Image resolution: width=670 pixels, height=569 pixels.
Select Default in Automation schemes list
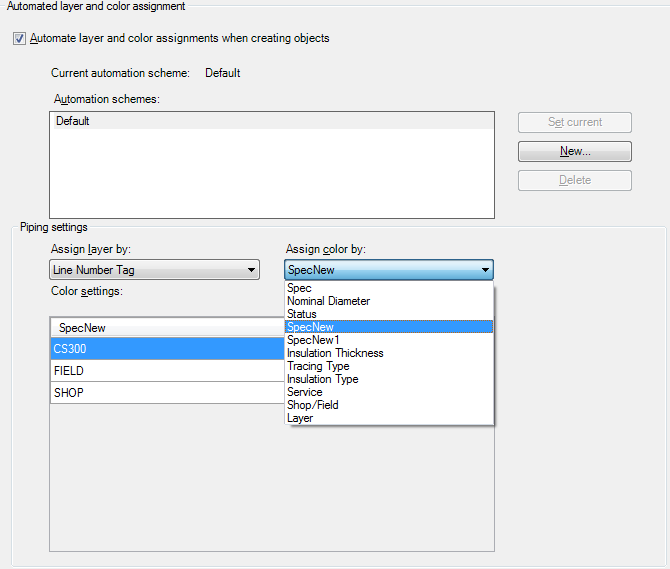pyautogui.click(x=73, y=121)
